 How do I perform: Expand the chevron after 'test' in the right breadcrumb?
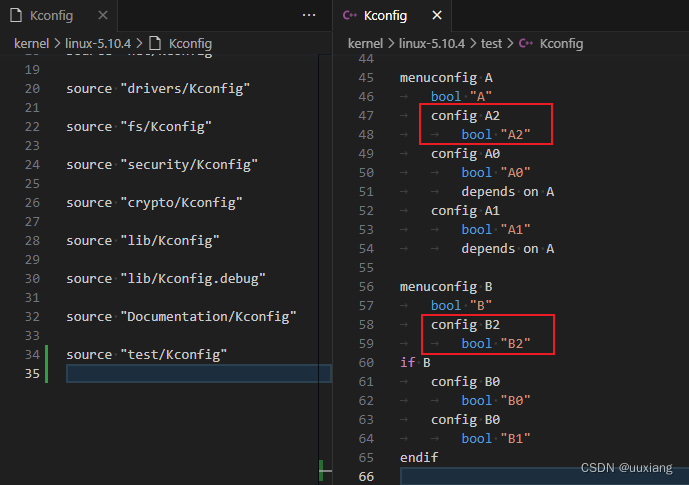(x=510, y=43)
